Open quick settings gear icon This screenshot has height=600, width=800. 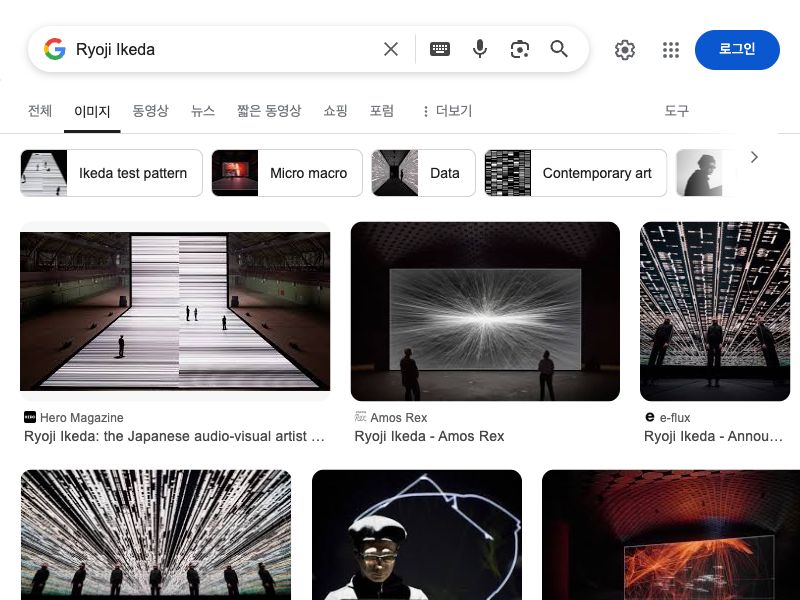(624, 49)
